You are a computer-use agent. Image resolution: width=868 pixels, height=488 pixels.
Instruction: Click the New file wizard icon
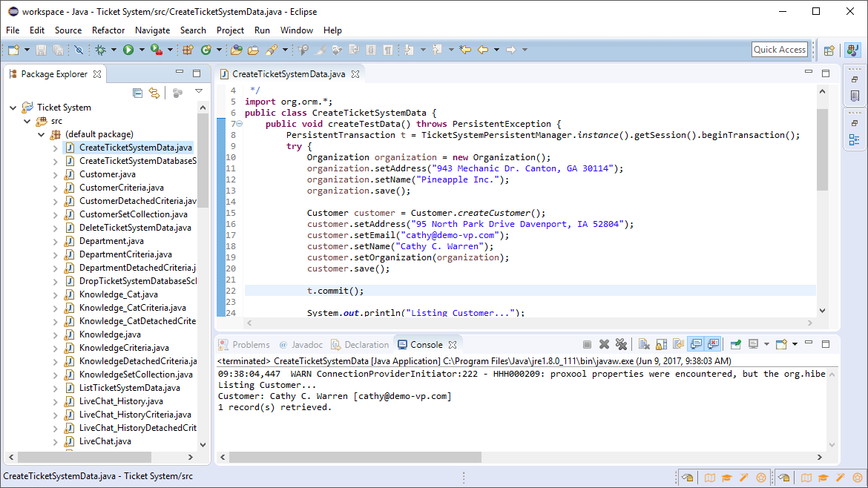[x=13, y=50]
